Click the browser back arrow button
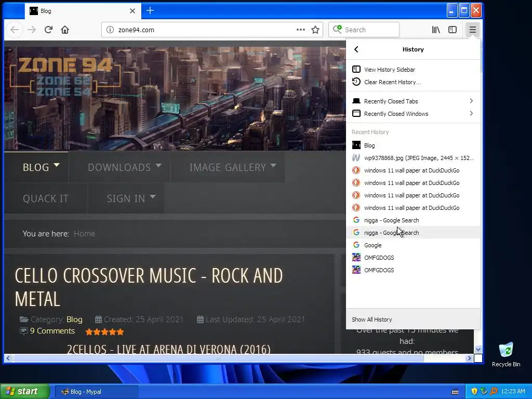The height and width of the screenshot is (399, 532). [x=15, y=30]
